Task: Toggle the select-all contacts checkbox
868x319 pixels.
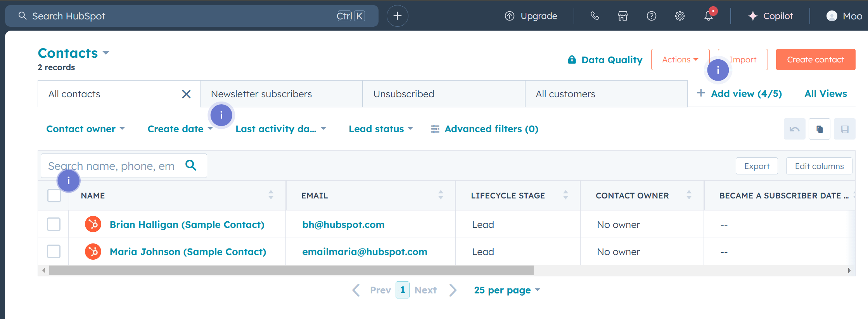Action: [x=54, y=195]
